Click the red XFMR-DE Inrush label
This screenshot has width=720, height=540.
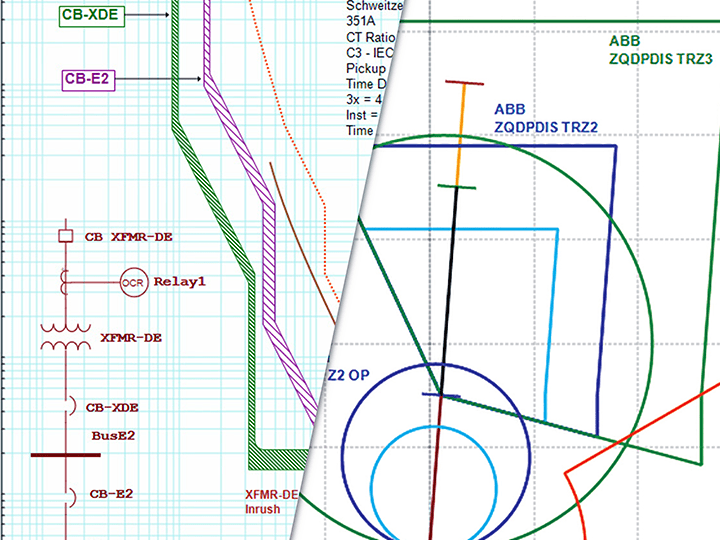tap(272, 502)
